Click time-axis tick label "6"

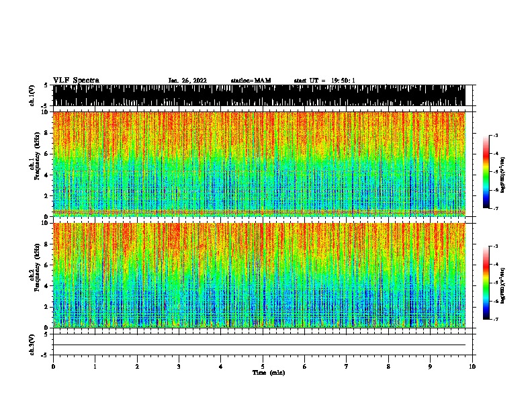[305, 367]
